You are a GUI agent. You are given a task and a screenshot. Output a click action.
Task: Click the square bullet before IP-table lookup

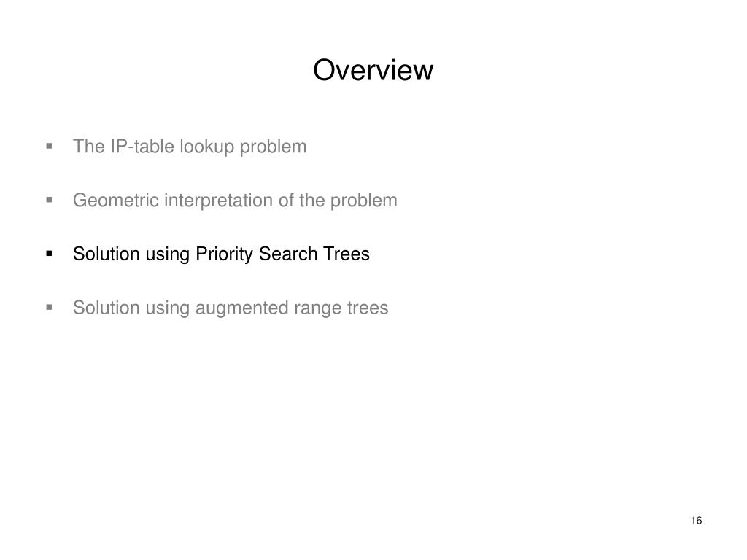coord(49,146)
